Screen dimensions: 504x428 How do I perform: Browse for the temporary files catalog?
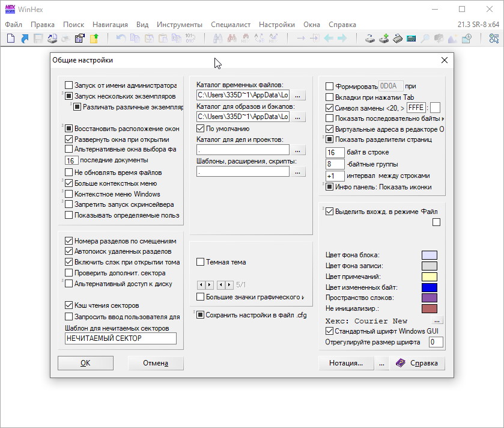297,96
